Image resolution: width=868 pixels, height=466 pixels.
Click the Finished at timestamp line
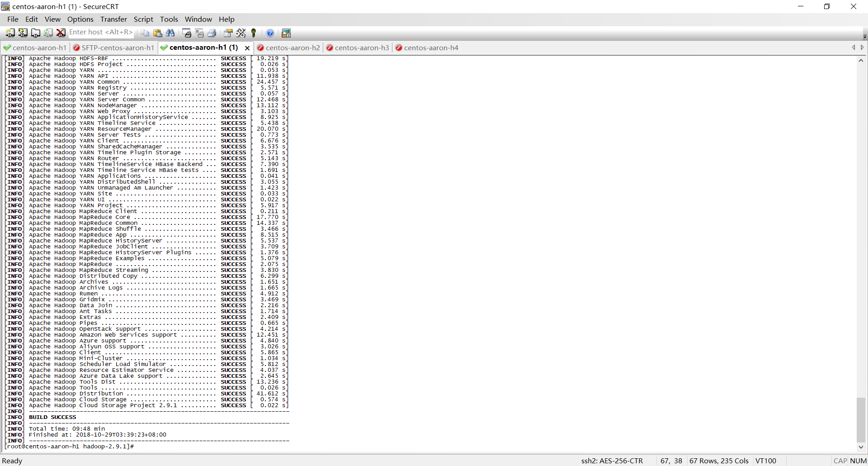(x=98, y=435)
